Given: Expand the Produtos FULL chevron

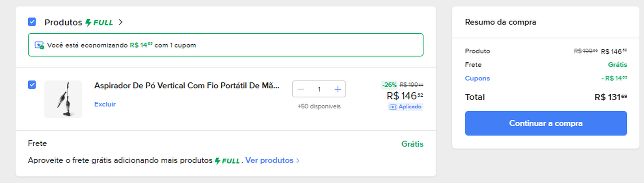Looking at the screenshot, I should [121, 22].
